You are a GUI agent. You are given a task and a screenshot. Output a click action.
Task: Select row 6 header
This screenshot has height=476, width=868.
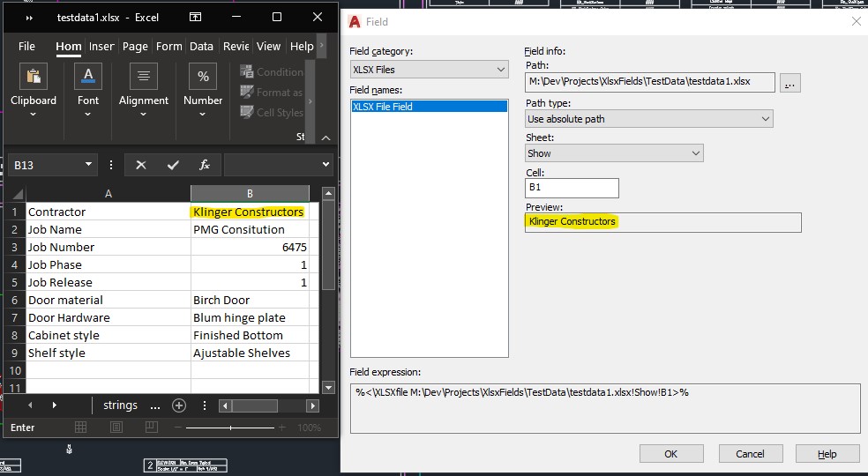coord(15,300)
